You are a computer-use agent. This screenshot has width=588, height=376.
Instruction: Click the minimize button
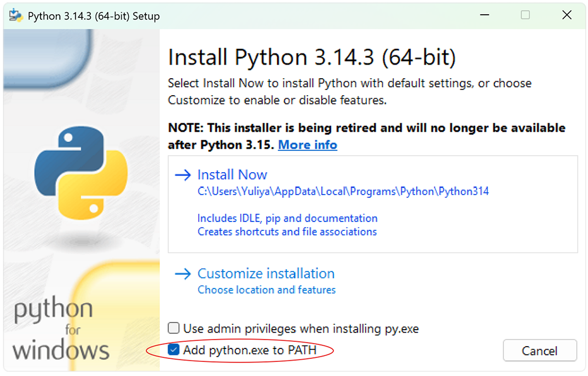click(484, 15)
